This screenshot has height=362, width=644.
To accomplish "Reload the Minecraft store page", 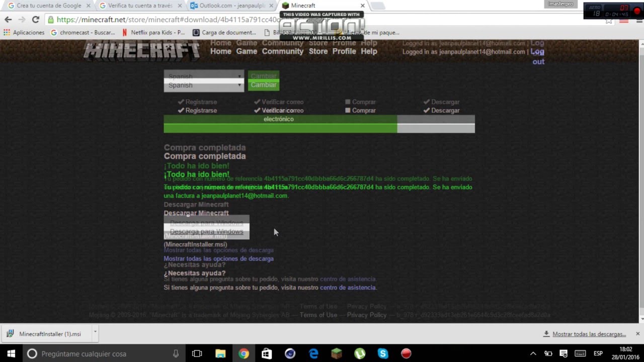I will point(35,20).
